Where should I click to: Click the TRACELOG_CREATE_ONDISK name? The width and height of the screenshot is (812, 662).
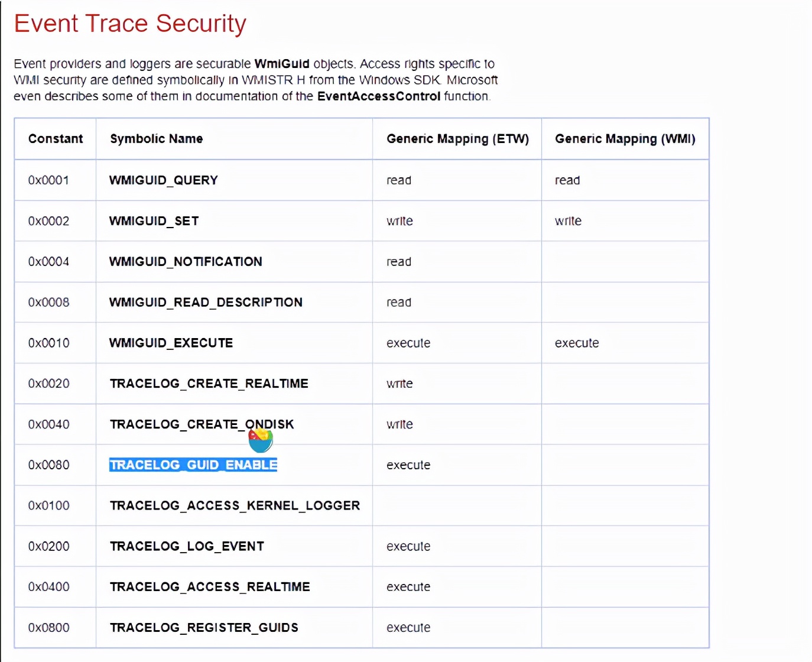coord(202,424)
